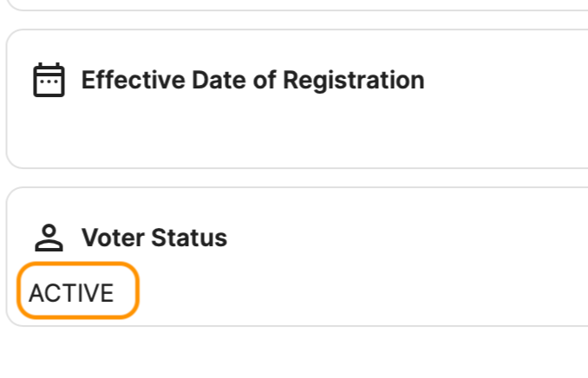Click the word Date in the heading
The height and width of the screenshot is (378, 588).
click(219, 80)
